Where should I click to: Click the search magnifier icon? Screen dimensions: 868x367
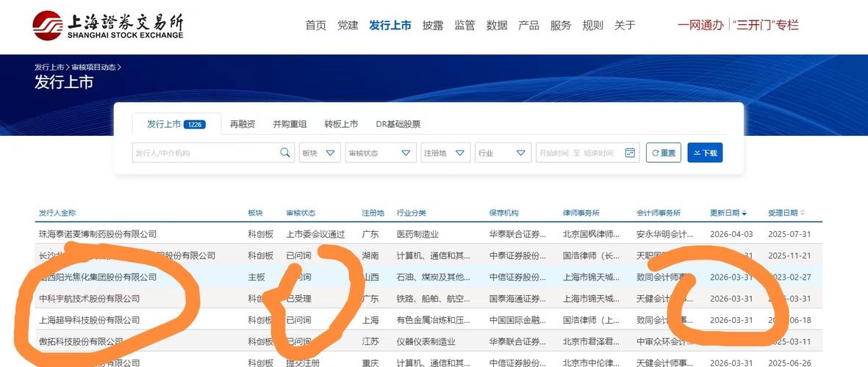coord(285,153)
